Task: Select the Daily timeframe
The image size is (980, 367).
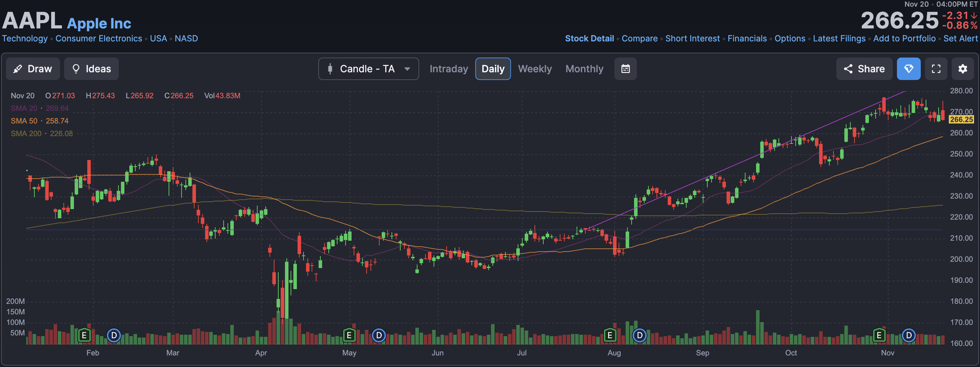Action: point(493,69)
